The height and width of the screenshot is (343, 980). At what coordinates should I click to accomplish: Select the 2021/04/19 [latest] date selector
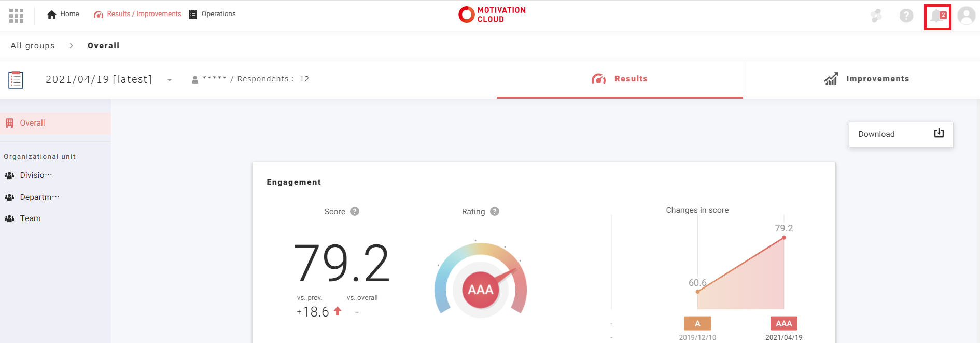(x=99, y=79)
